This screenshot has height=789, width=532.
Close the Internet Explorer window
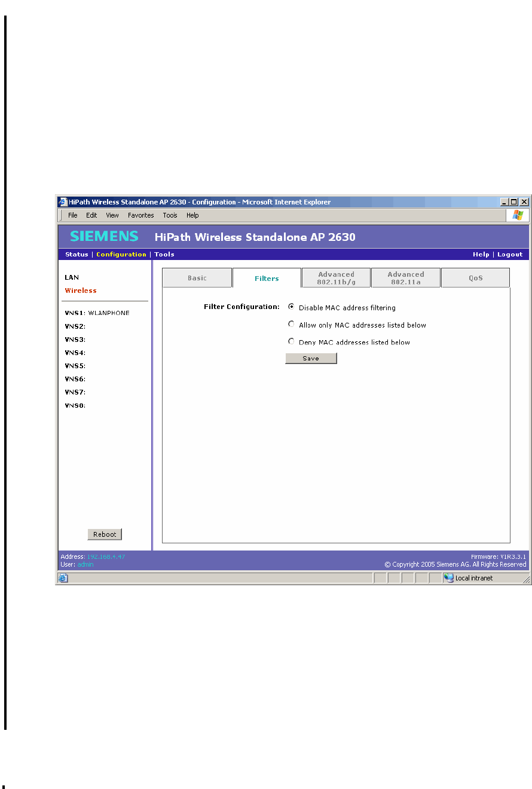(x=524, y=202)
